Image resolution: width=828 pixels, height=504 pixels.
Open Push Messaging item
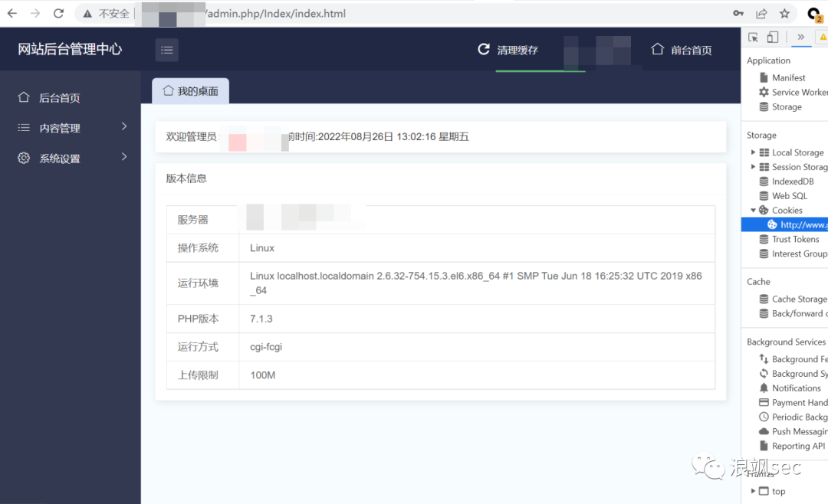coord(793,432)
